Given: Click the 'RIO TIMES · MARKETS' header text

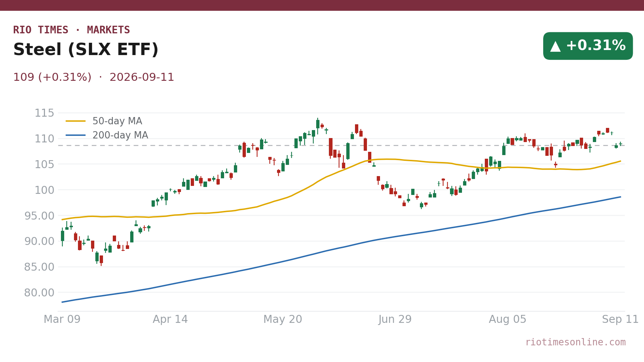Looking at the screenshot, I should click(71, 30).
